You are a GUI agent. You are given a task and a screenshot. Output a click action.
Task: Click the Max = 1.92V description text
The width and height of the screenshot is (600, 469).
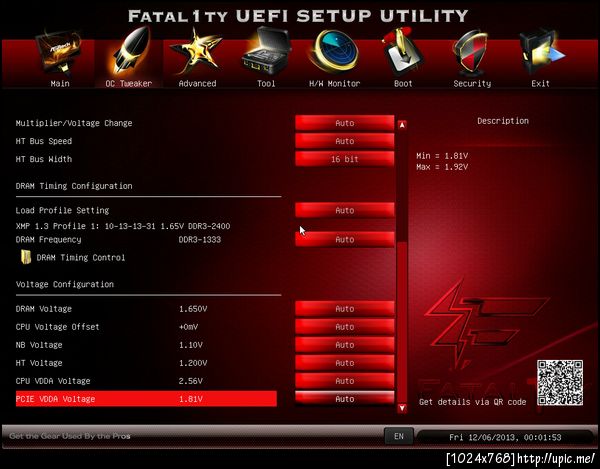coord(442,167)
